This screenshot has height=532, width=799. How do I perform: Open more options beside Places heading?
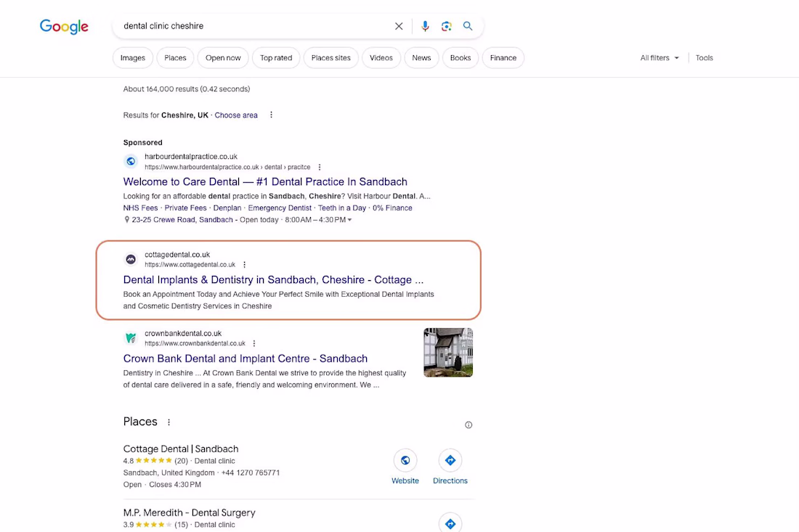tap(169, 422)
